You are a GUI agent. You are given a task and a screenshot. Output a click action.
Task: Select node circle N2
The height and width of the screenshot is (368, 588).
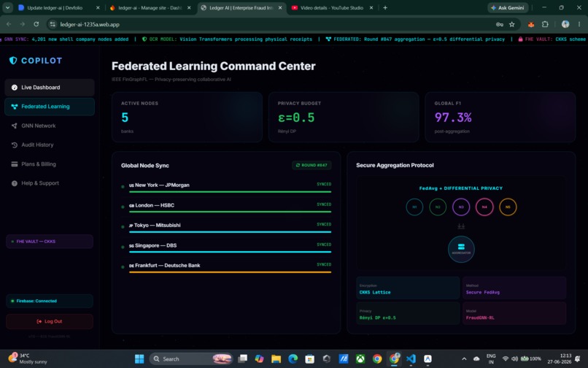[x=438, y=207]
